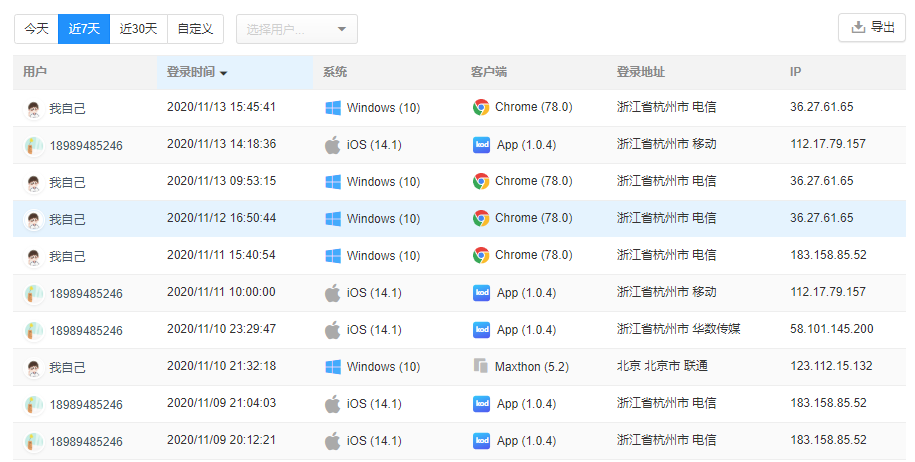Select the 近30天 time range

138,29
